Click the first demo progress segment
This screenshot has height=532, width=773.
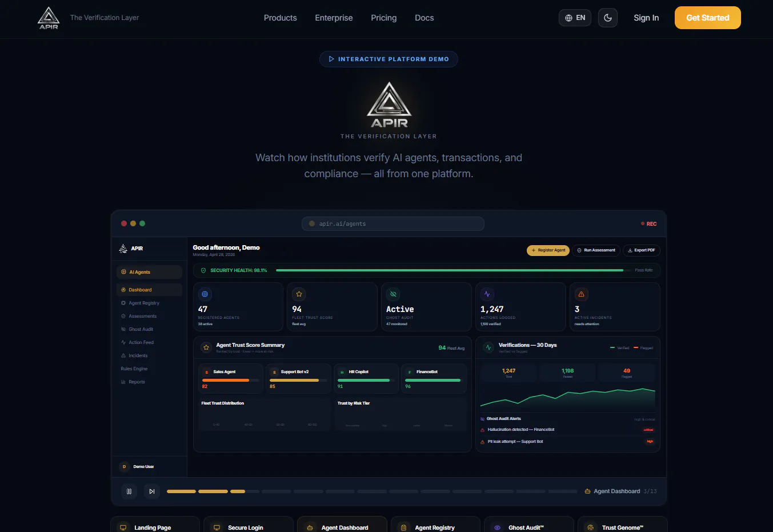[x=181, y=491]
